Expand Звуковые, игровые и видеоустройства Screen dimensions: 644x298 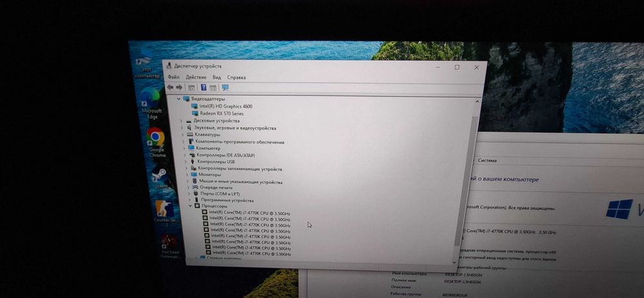coord(182,128)
